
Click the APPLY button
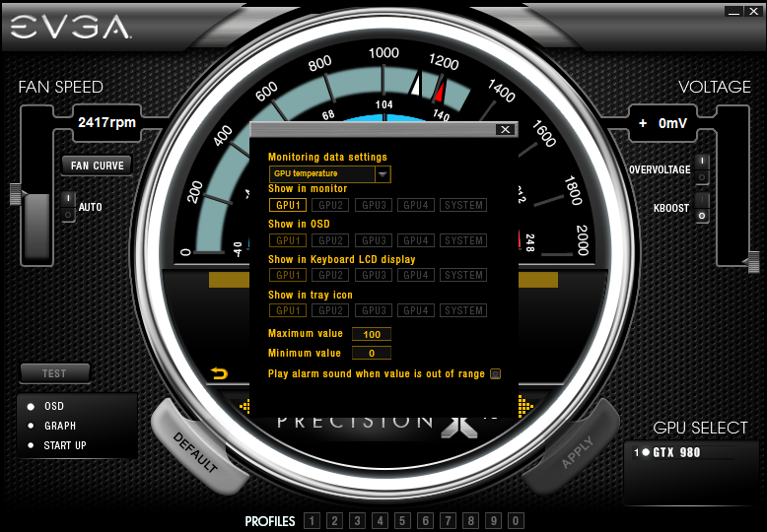pyautogui.click(x=577, y=452)
